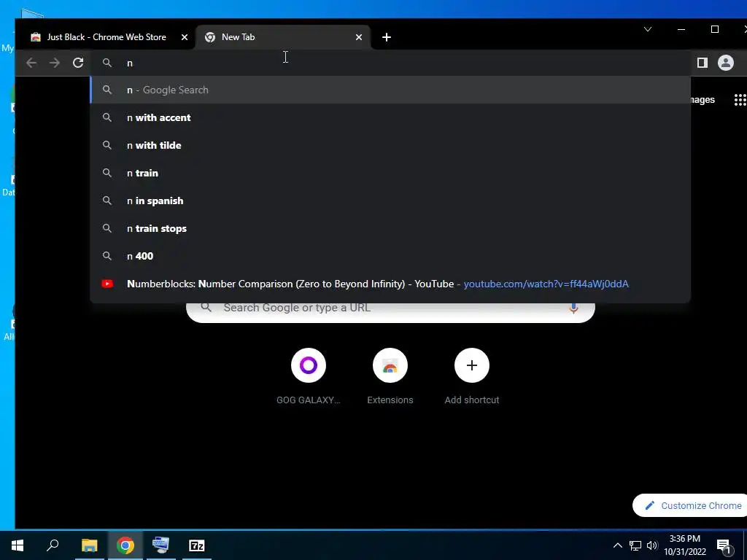Click the Chrome forward arrow

coord(55,63)
